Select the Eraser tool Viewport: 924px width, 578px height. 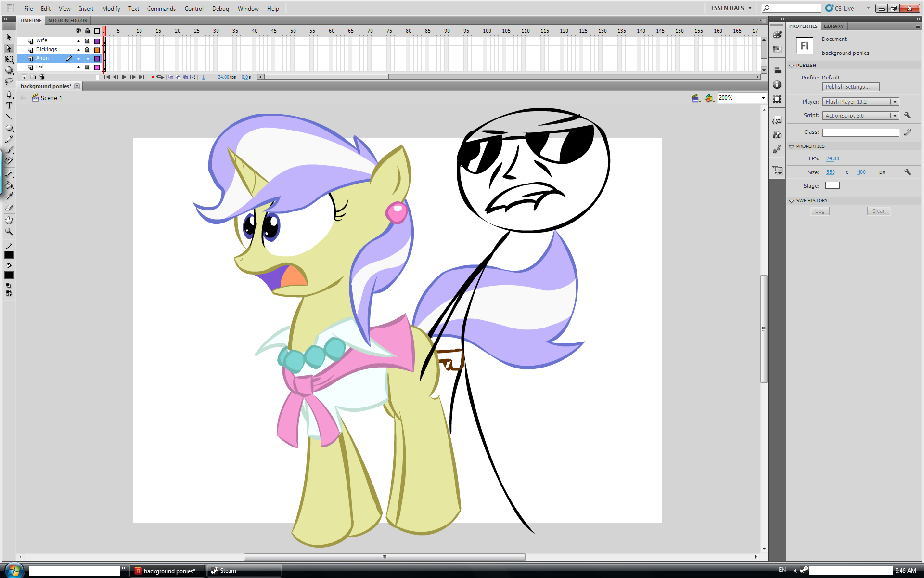point(9,208)
